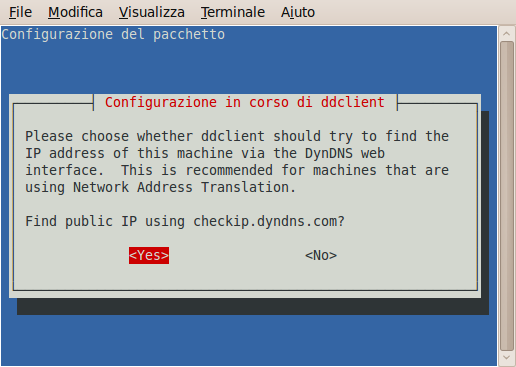
Task: Open the Aiuto menu
Action: coord(298,12)
